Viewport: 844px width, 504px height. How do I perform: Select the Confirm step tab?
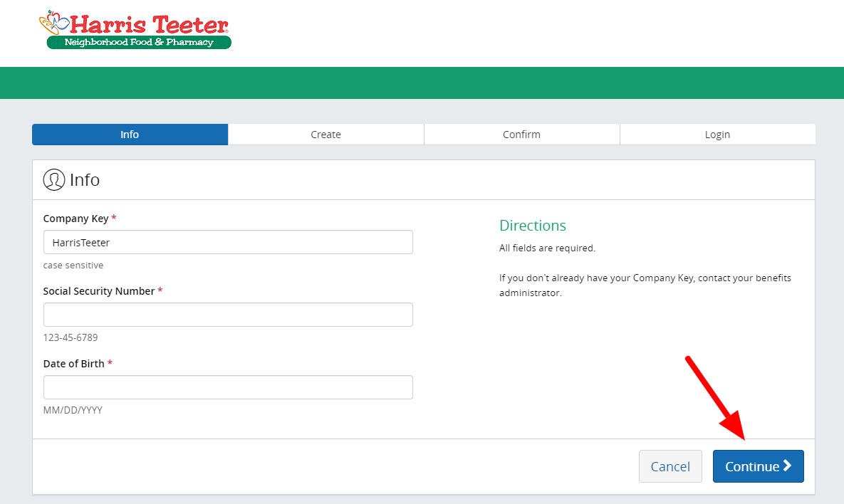point(521,135)
